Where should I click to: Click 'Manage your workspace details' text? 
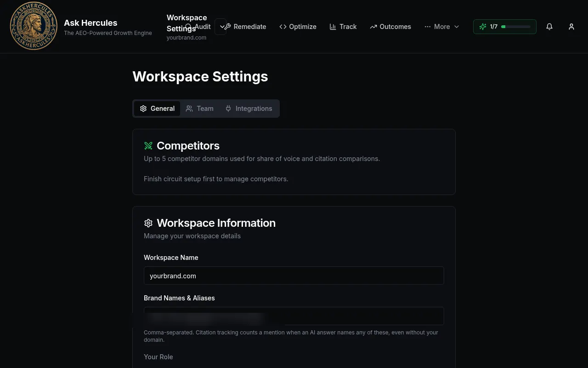[192, 236]
